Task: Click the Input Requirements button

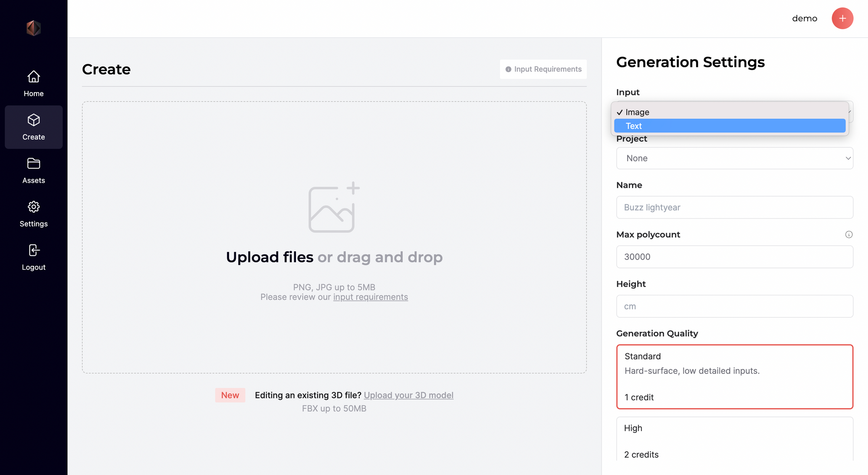Action: click(x=543, y=69)
